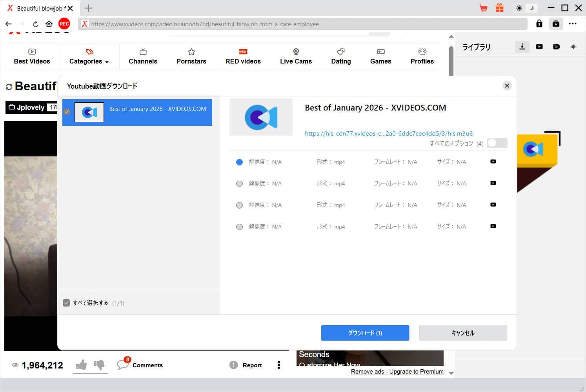This screenshot has width=586, height=392.
Task: Go to the home page
Action: (x=49, y=24)
